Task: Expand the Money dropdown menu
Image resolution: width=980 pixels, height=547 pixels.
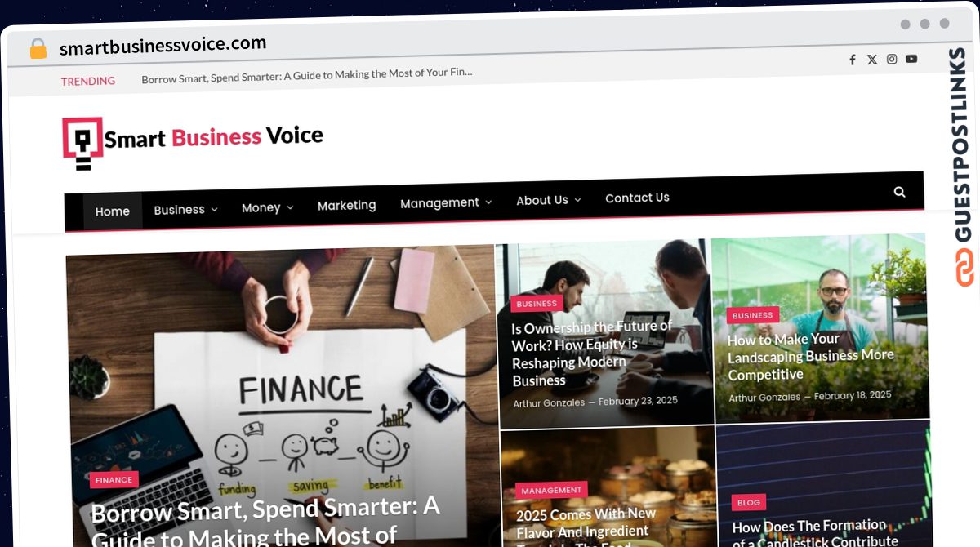Action: 267,208
